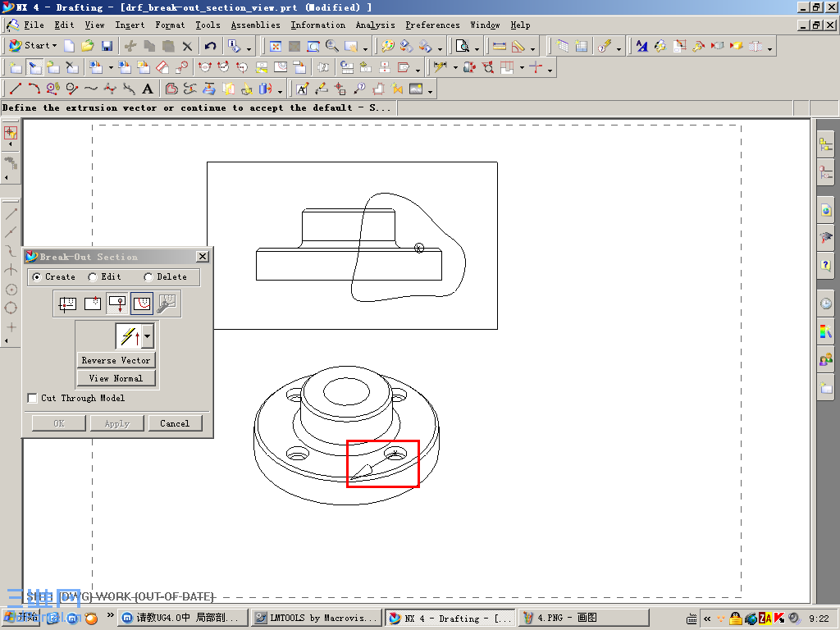The height and width of the screenshot is (630, 840).
Task: Close the Break-Out Section dialog
Action: pyautogui.click(x=203, y=257)
